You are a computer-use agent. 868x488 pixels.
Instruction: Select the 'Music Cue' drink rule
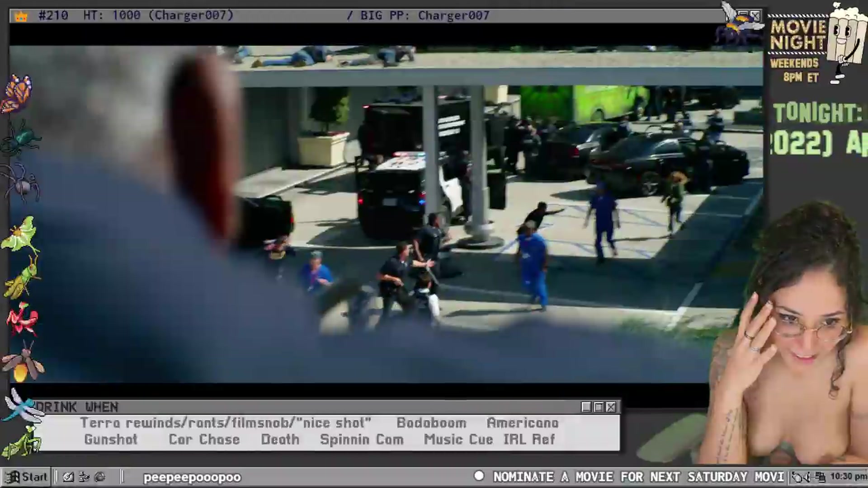point(458,440)
